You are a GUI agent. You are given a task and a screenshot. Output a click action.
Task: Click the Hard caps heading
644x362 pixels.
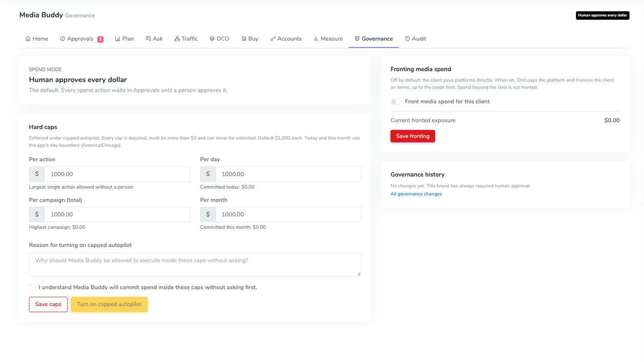43,127
